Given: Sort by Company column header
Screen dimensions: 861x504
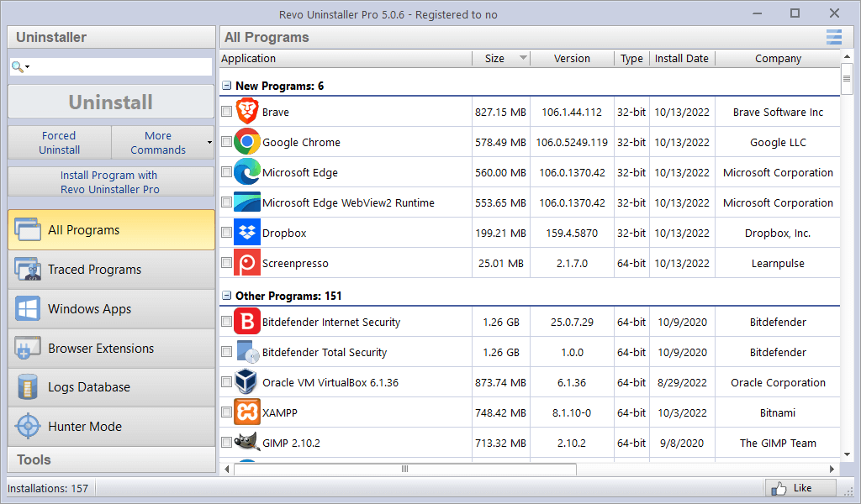Looking at the screenshot, I should [778, 58].
